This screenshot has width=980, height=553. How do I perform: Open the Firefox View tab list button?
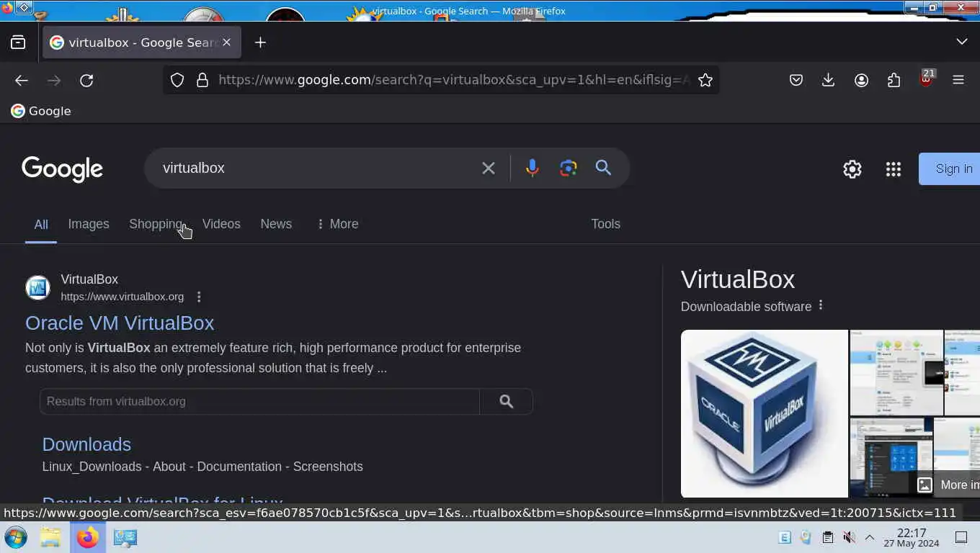[18, 42]
